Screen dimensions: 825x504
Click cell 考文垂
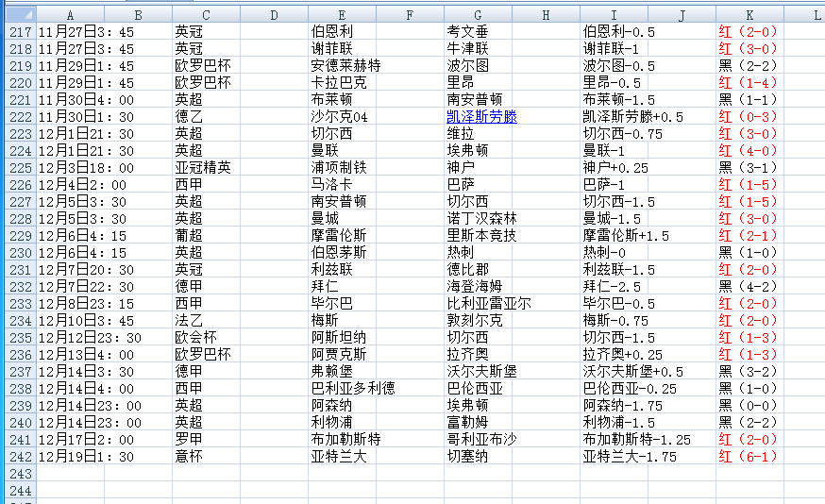[x=467, y=32]
